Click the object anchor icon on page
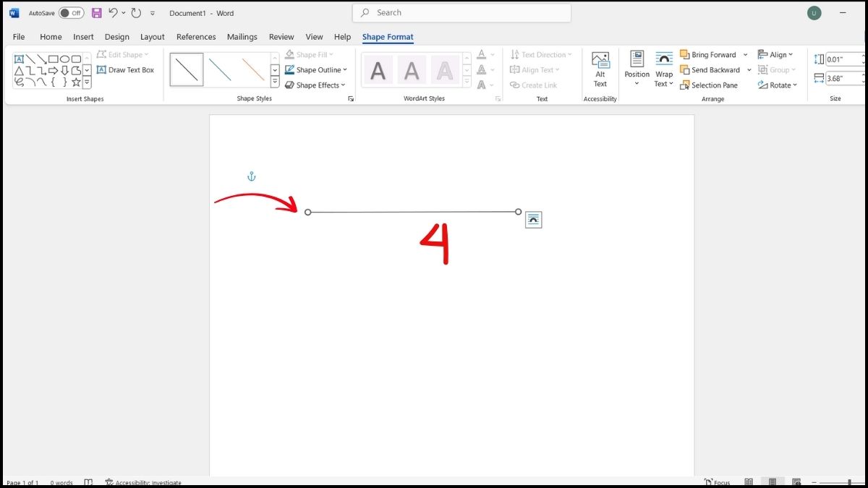Screen dimensions: 868x488 (x=252, y=176)
